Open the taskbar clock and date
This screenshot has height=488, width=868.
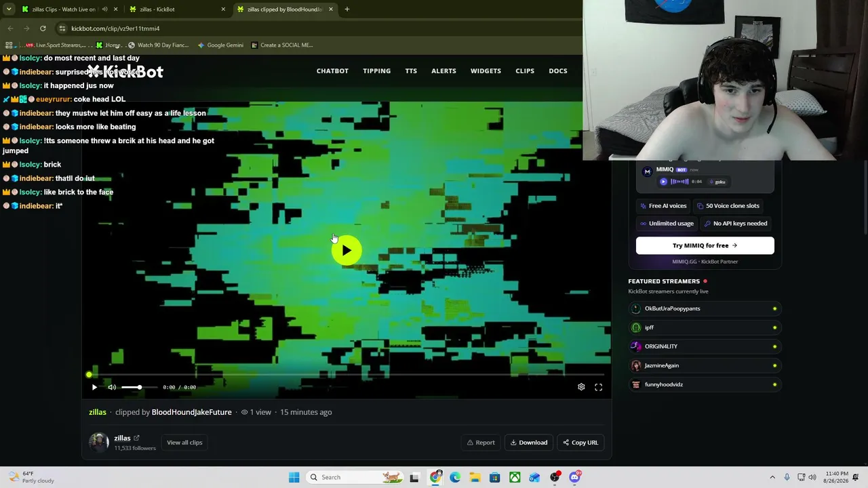tap(837, 477)
